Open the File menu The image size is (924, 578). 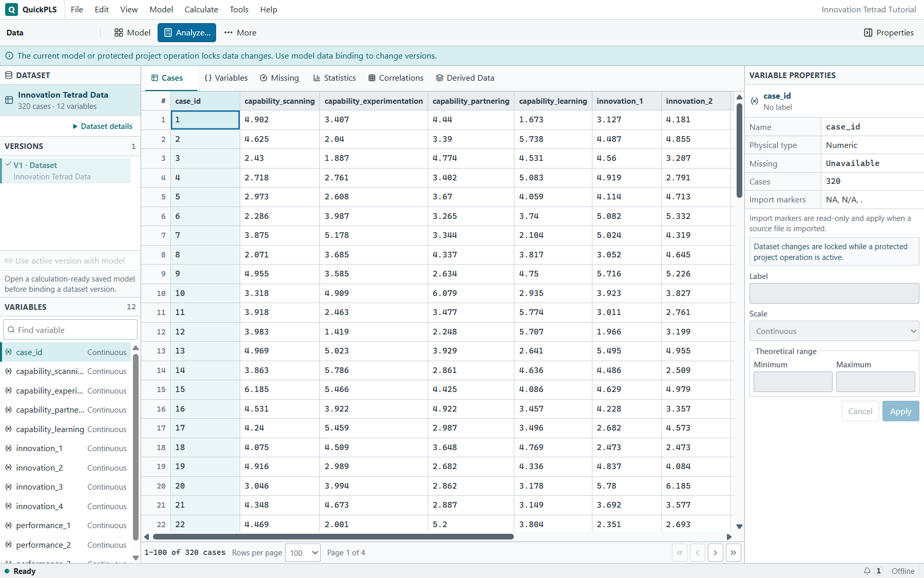point(77,9)
